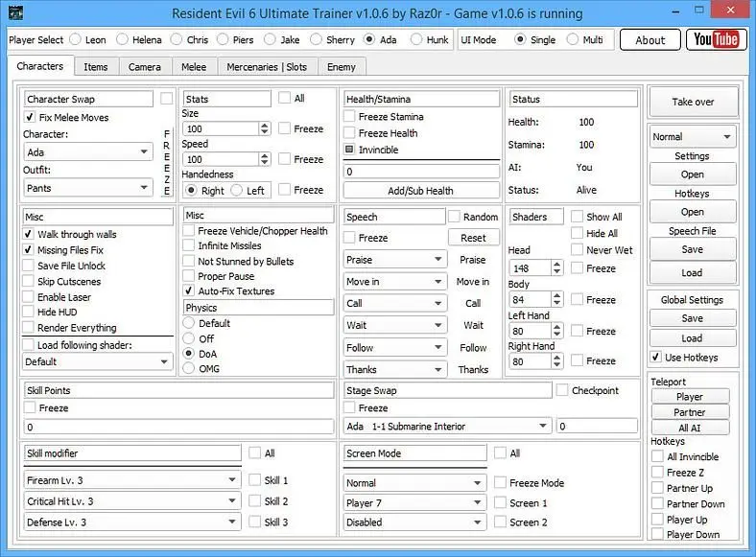
Task: Toggle Hide HUD checkbox
Action: point(28,313)
